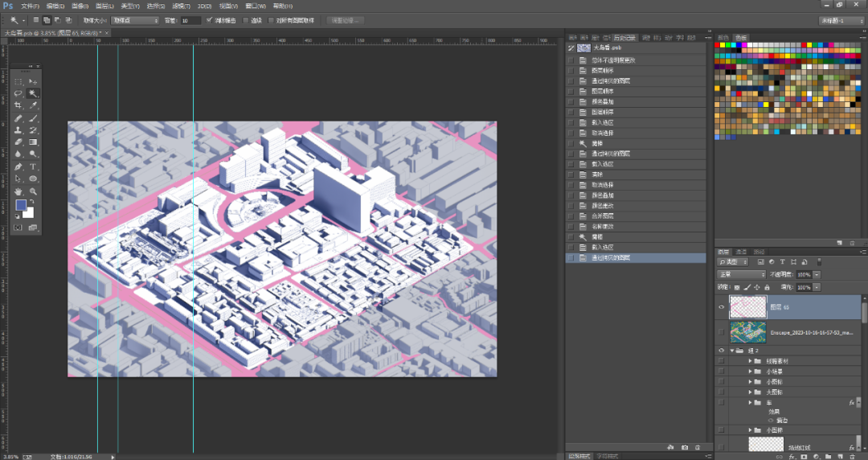Screen dimensions: 868x460
Task: Swap foreground and background colors
Action: (x=31, y=202)
